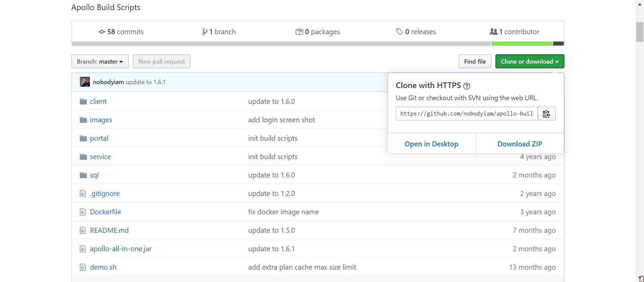This screenshot has width=644, height=282.
Task: Open 'update to 1.6.1' commit for apollo-all-in-one.jar
Action: point(271,249)
